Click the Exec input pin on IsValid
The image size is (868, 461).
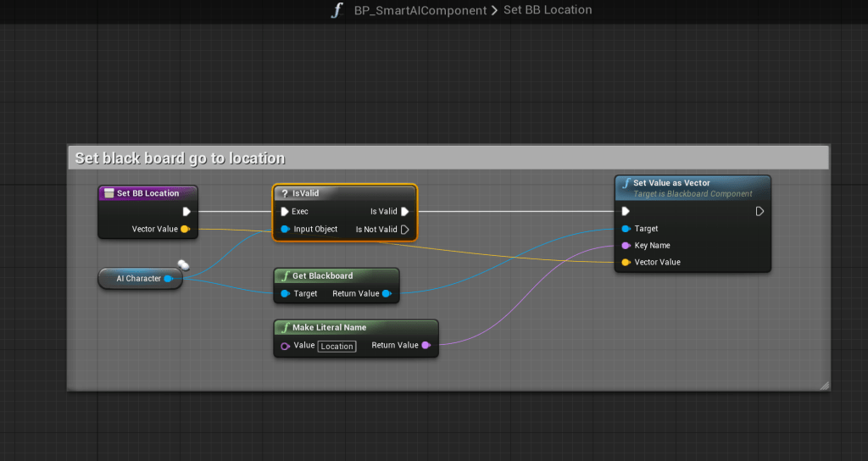point(285,212)
